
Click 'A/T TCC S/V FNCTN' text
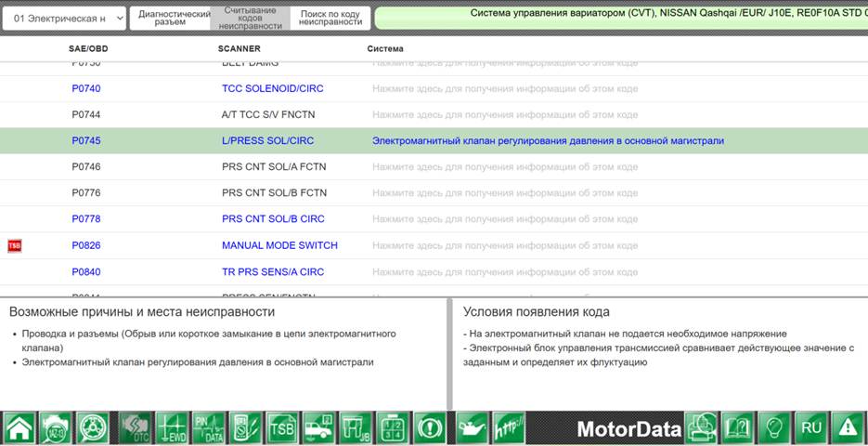268,114
